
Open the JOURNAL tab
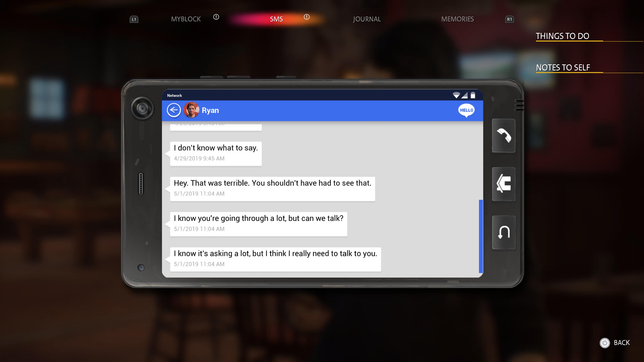point(367,19)
